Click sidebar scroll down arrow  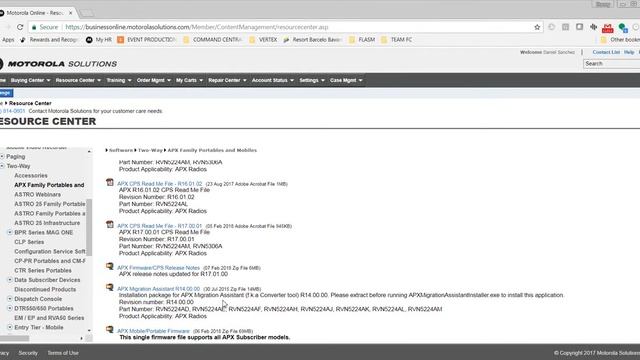89,330
